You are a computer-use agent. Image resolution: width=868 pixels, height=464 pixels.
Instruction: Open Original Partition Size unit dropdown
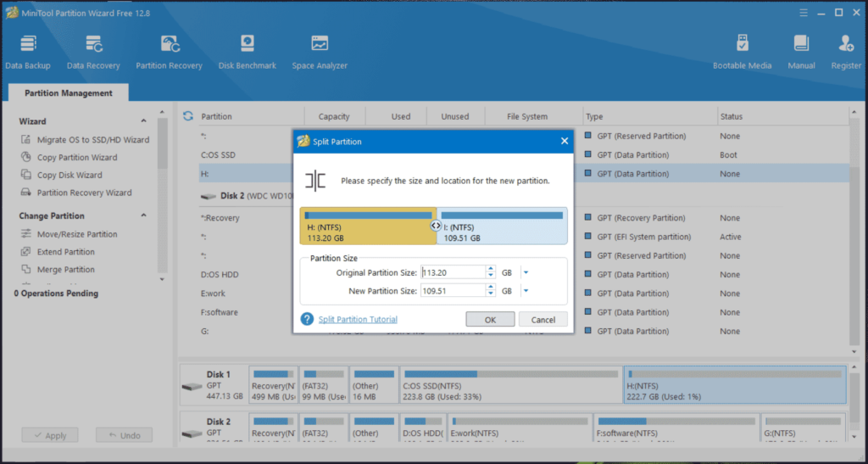click(x=526, y=272)
